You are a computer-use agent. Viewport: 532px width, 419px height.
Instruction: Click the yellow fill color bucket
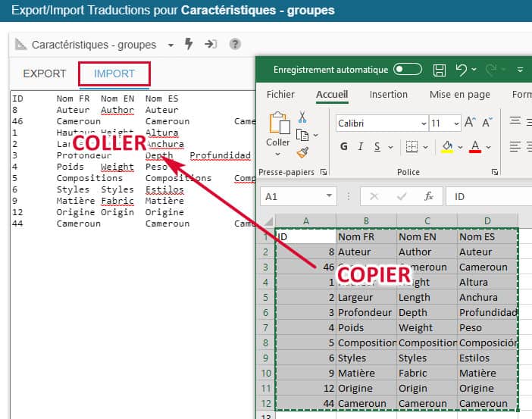click(447, 146)
